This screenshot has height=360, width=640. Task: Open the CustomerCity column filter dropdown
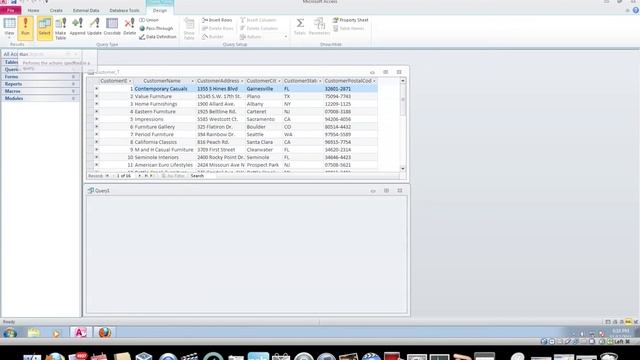[279, 81]
